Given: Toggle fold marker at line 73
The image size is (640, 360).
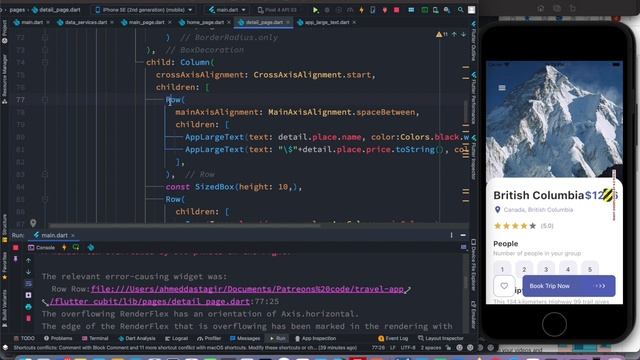Looking at the screenshot, I should [45, 50].
